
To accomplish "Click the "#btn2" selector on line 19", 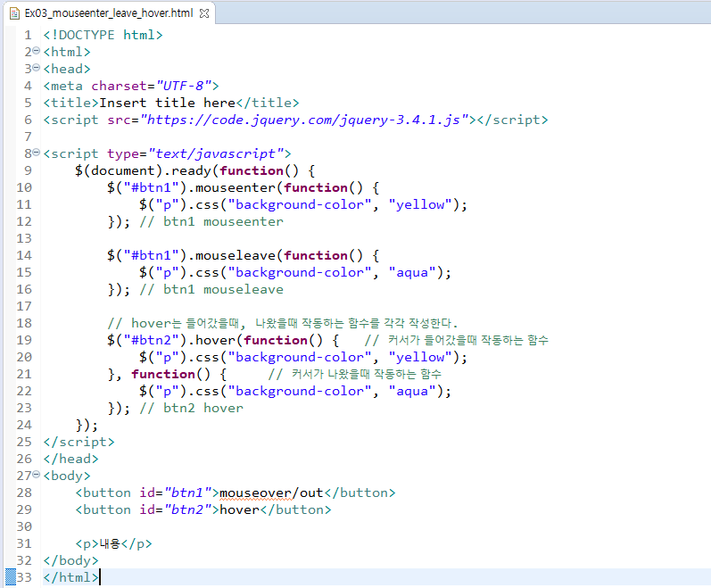I will (x=152, y=340).
